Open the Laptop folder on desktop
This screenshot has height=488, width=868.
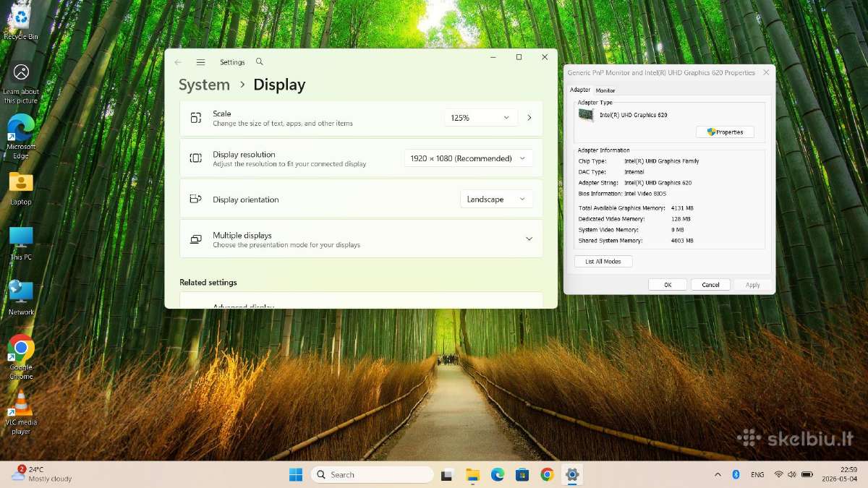pyautogui.click(x=21, y=188)
